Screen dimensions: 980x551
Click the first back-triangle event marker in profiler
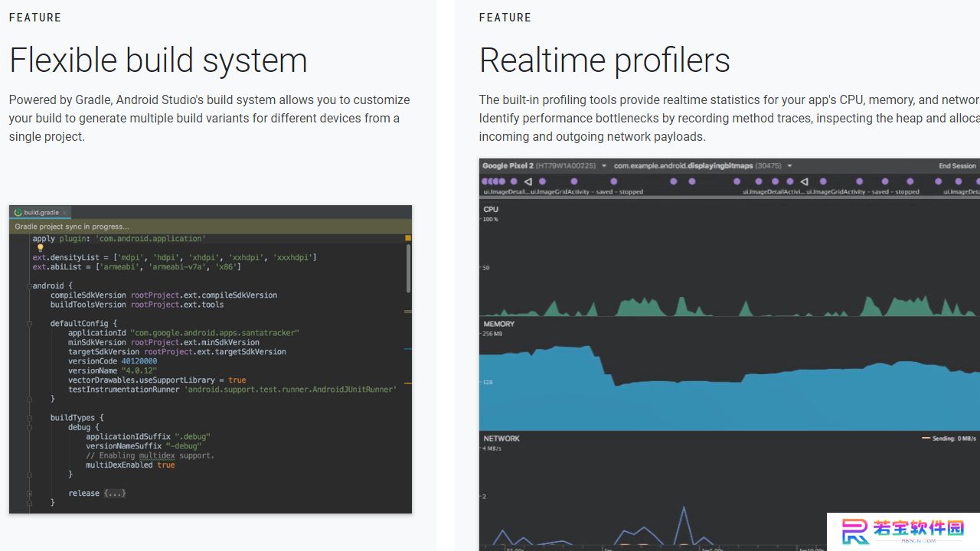pos(528,181)
